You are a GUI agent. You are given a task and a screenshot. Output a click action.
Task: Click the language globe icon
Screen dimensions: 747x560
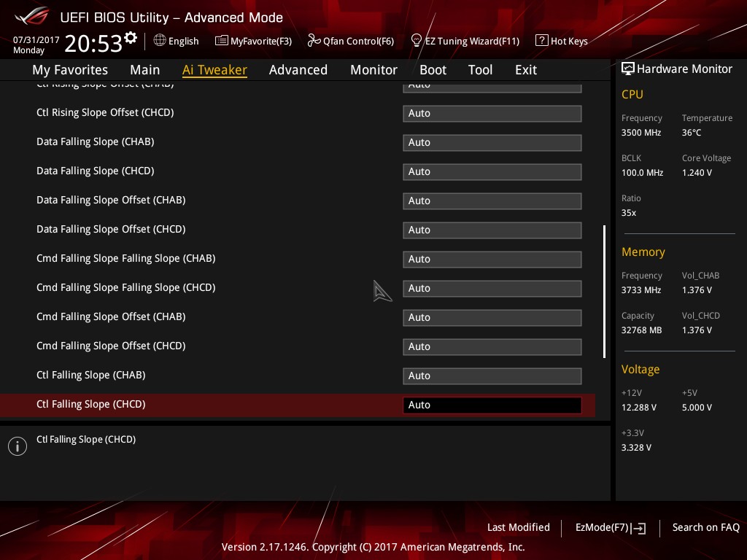point(160,41)
